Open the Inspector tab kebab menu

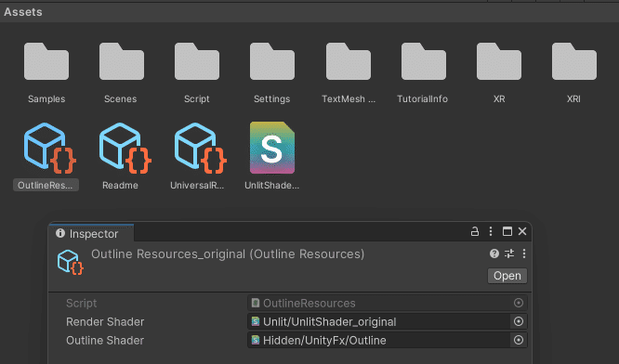[491, 231]
